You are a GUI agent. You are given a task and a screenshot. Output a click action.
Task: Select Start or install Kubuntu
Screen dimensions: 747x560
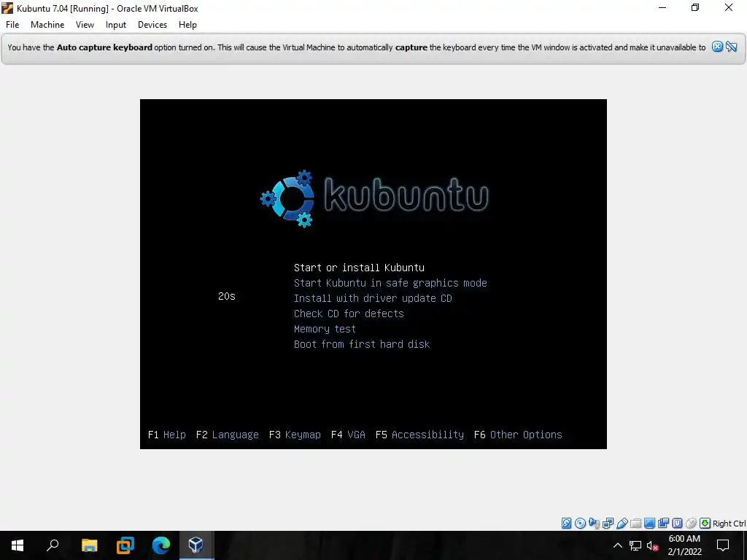click(359, 268)
